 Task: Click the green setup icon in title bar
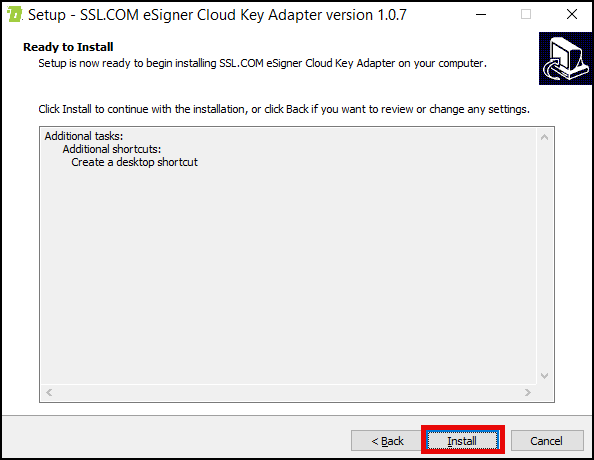pos(14,15)
